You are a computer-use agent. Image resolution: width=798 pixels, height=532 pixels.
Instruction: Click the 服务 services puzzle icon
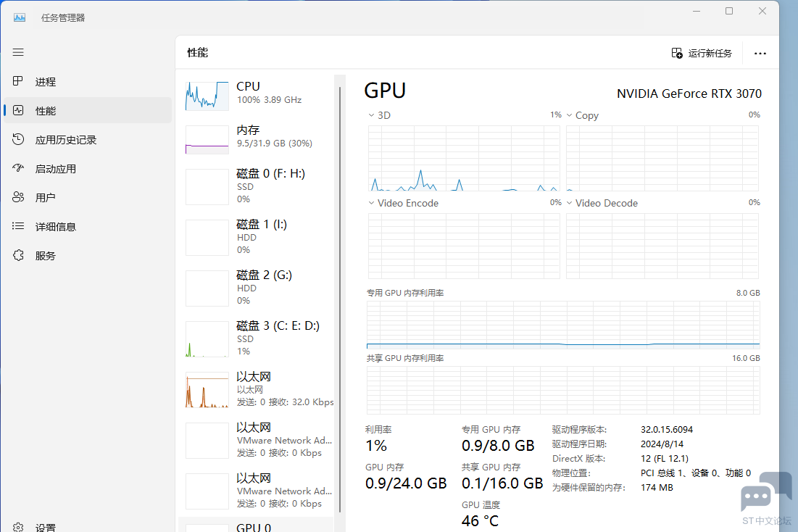(x=18, y=256)
